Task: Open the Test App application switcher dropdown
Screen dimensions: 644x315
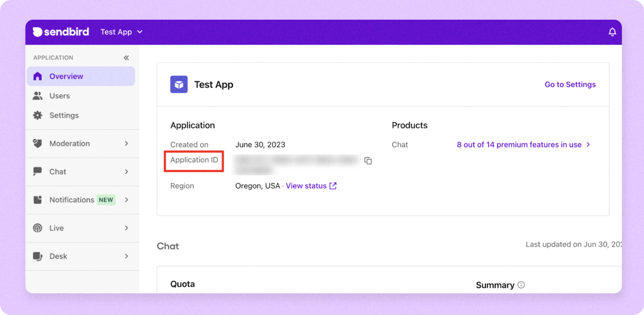Action: click(122, 32)
